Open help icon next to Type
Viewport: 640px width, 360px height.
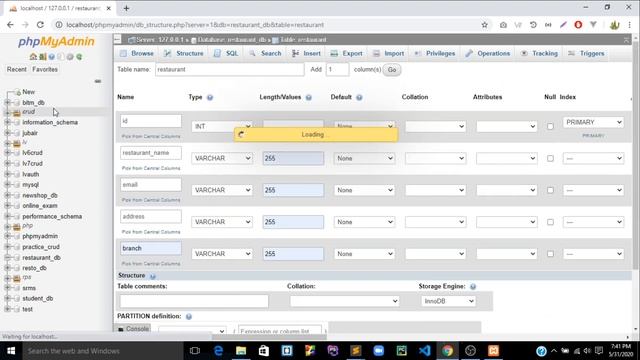tap(210, 98)
